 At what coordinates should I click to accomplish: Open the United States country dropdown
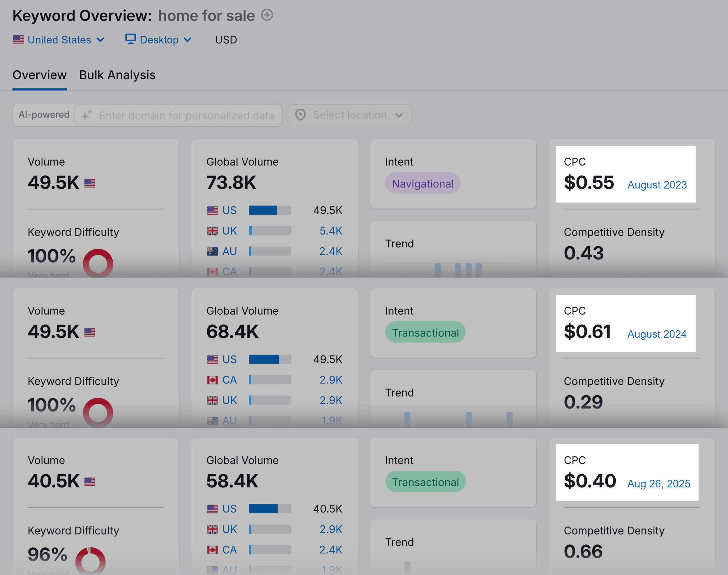[59, 40]
